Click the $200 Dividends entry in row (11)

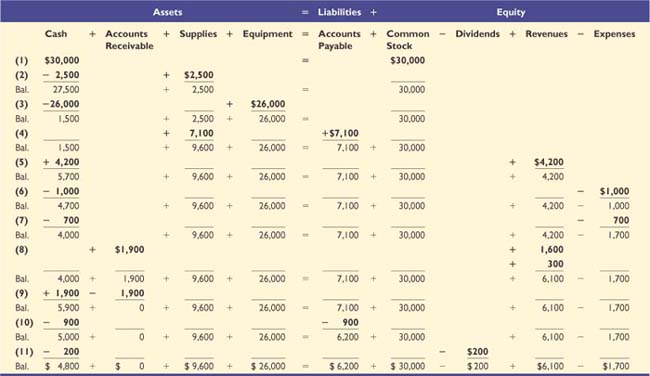click(x=478, y=352)
